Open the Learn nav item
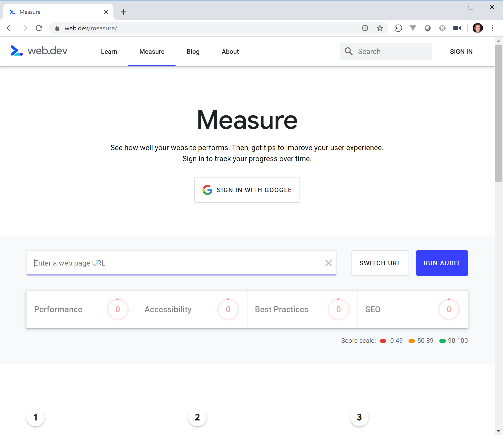 coord(109,52)
